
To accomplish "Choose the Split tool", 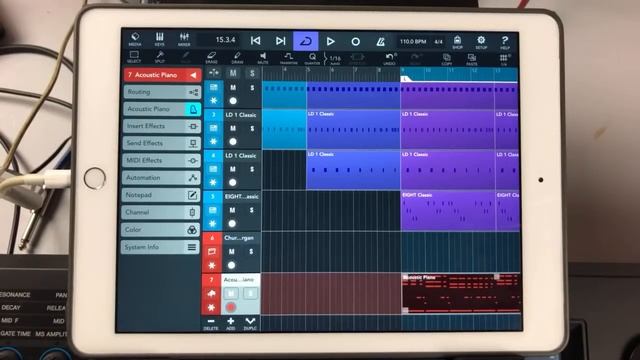I will point(160,57).
